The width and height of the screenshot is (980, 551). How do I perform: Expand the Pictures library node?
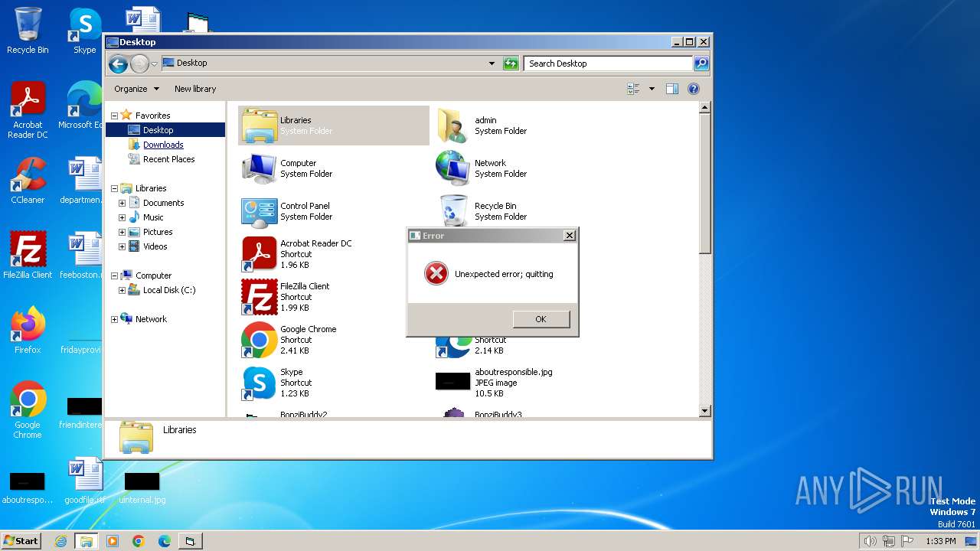tap(122, 232)
